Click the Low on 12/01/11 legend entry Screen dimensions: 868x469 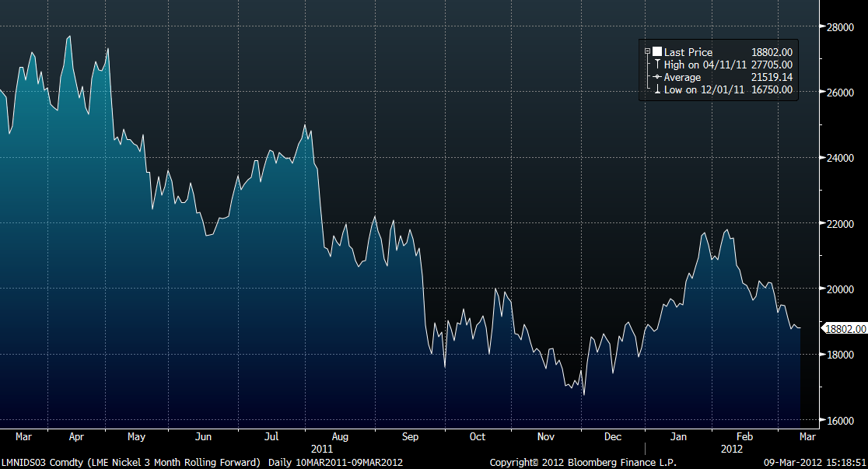704,89
